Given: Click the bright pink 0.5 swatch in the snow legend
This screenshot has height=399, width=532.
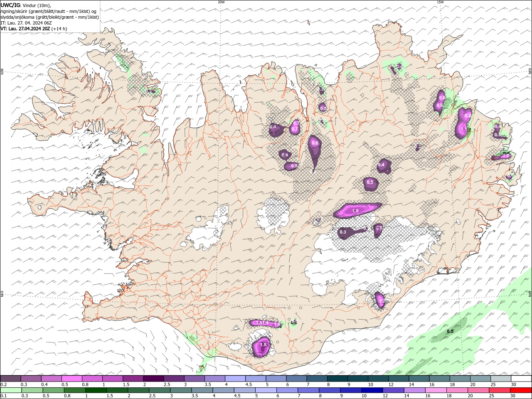Looking at the screenshot, I should coord(72,379).
